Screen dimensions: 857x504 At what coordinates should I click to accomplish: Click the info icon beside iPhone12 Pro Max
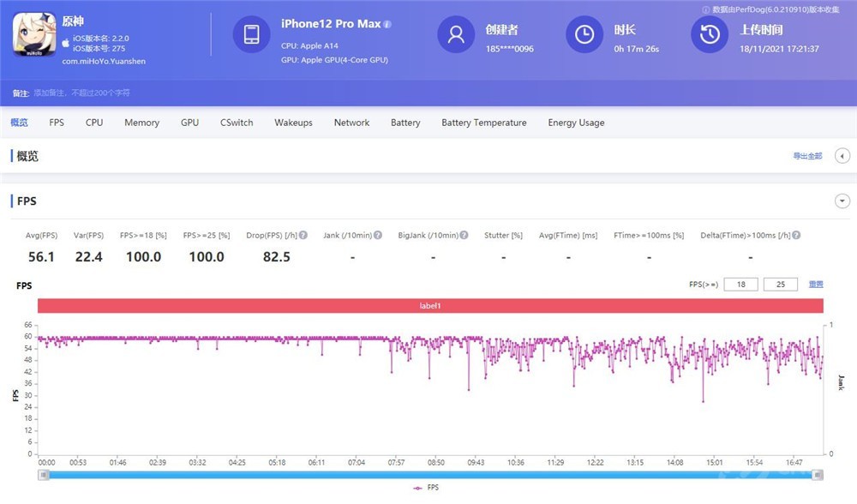point(387,24)
